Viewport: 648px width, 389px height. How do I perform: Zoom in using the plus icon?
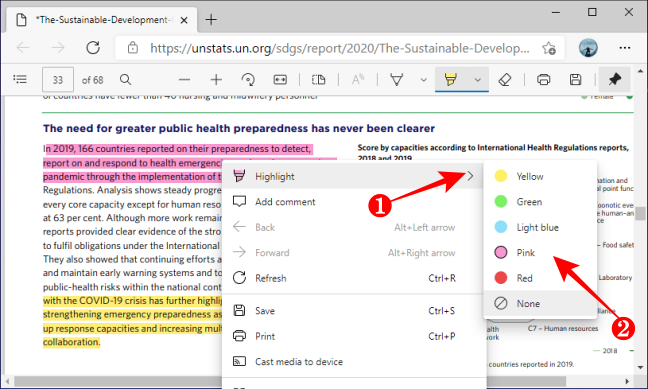(216, 79)
